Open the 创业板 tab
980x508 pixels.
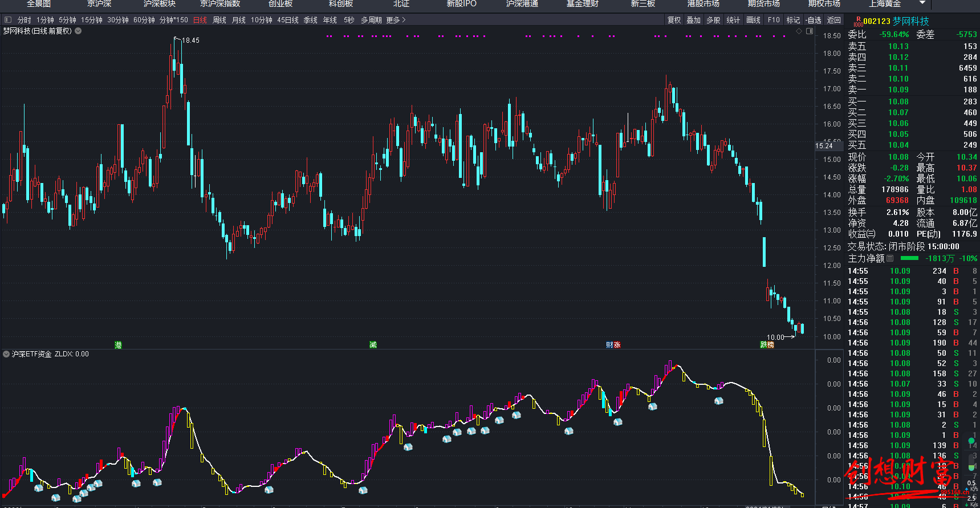tap(280, 4)
